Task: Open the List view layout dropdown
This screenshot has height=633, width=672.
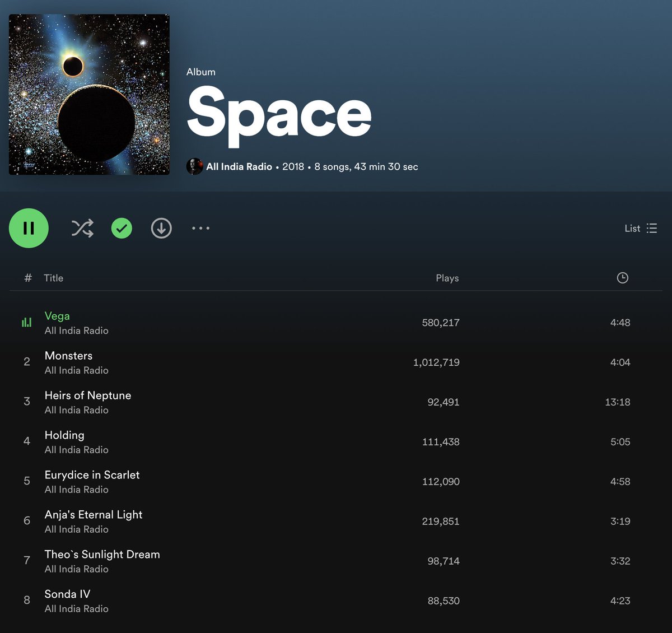Action: coord(640,229)
